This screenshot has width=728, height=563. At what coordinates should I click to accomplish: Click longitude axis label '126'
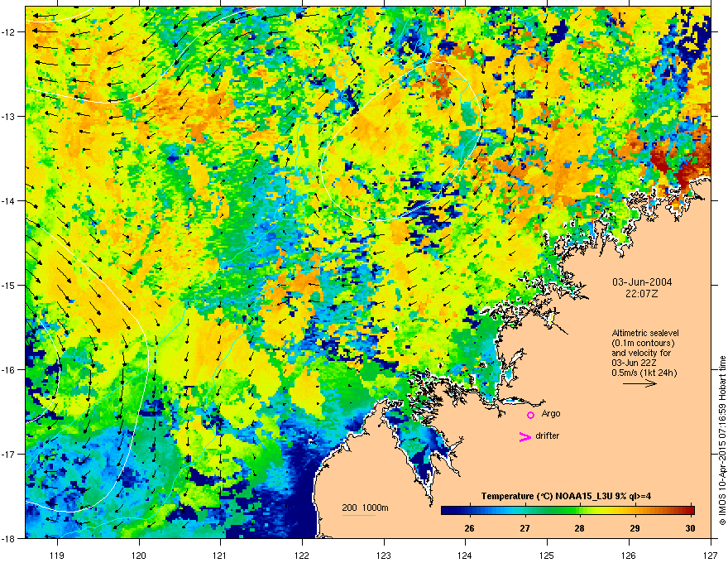629,555
